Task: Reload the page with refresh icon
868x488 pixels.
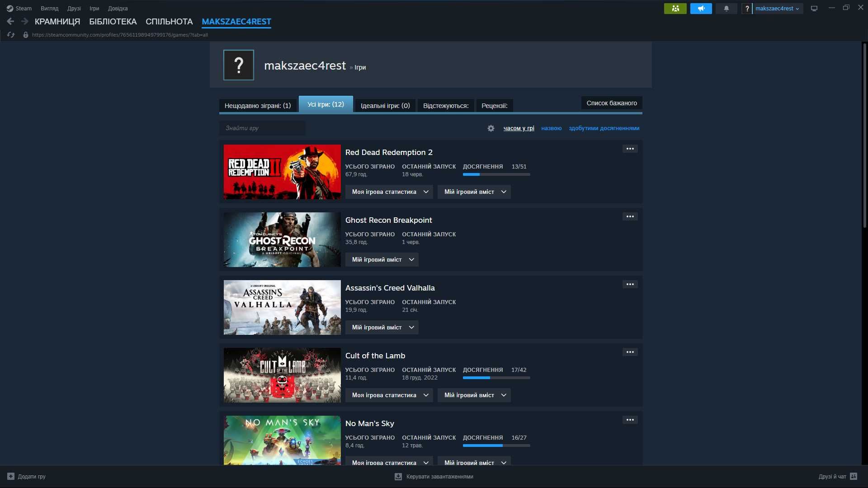Action: point(11,35)
